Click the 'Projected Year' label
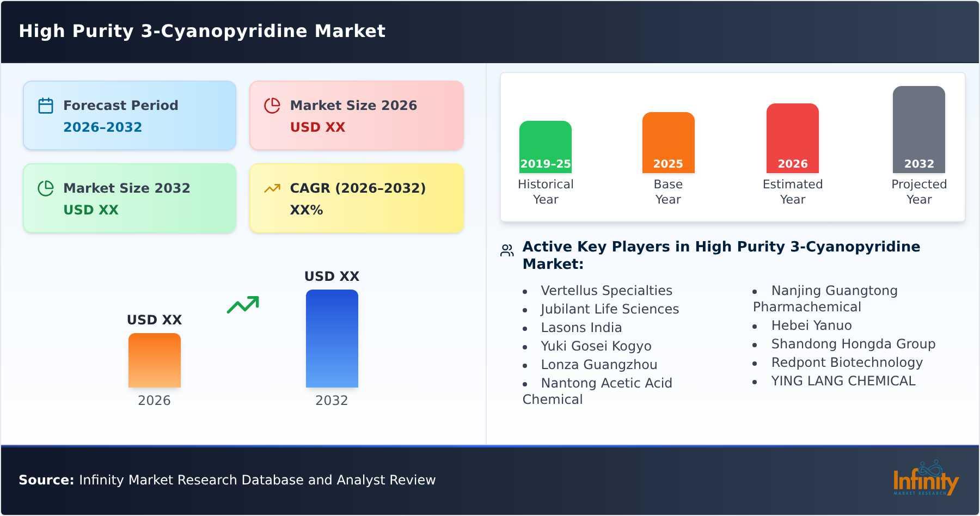This screenshot has height=516, width=980. tap(919, 192)
